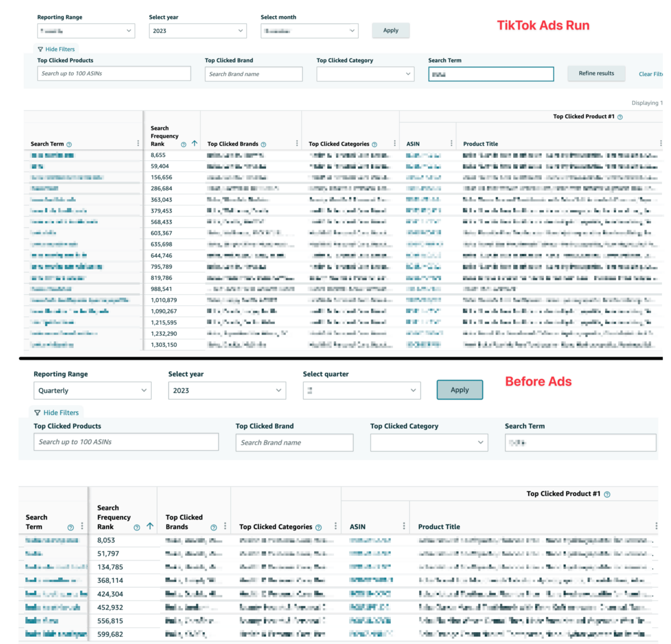
Task: Click rank value 599,682
Action: tap(110, 634)
